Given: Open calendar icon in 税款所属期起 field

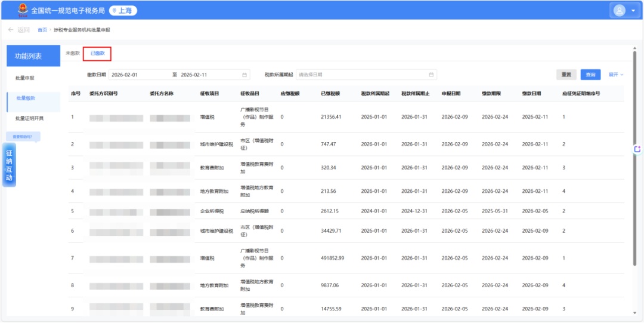Looking at the screenshot, I should tap(431, 75).
